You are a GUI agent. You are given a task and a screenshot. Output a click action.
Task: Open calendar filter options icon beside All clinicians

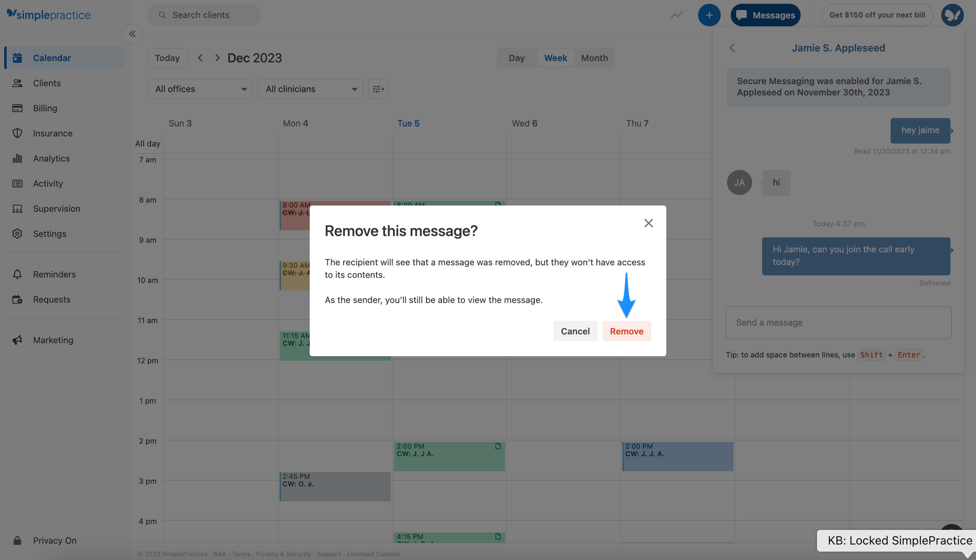click(x=378, y=89)
